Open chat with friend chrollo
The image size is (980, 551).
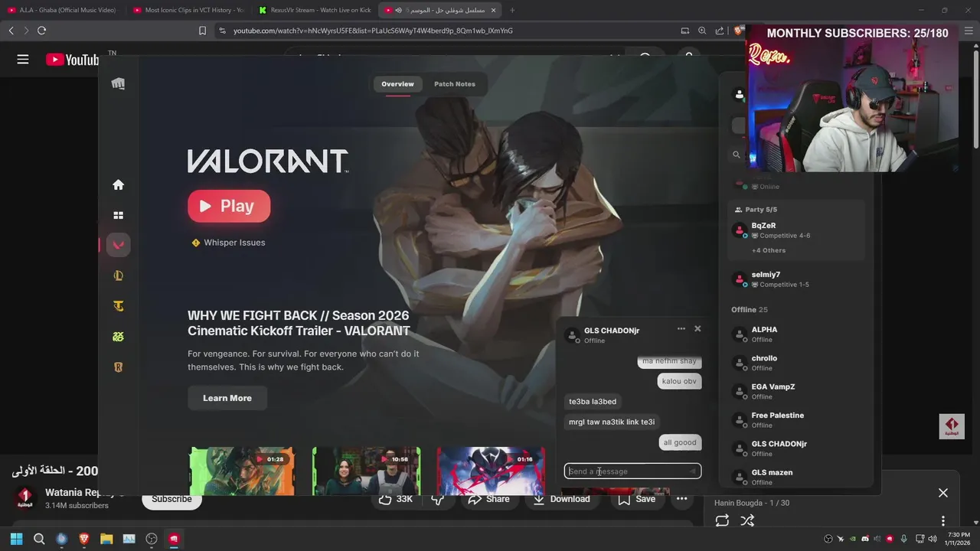pos(796,363)
